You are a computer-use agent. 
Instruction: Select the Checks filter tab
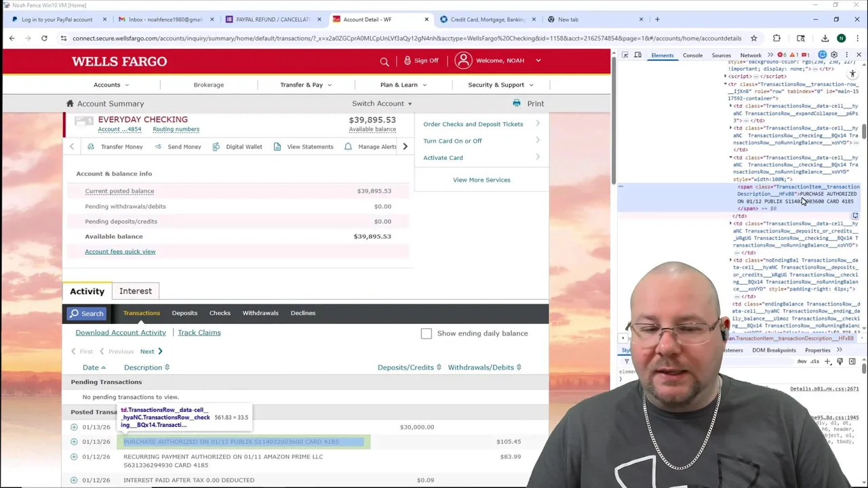[220, 313]
